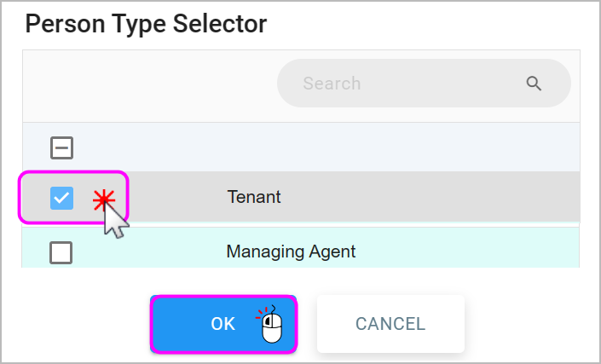601x364 pixels.
Task: Dismiss the dialog with CANCEL
Action: 390,324
